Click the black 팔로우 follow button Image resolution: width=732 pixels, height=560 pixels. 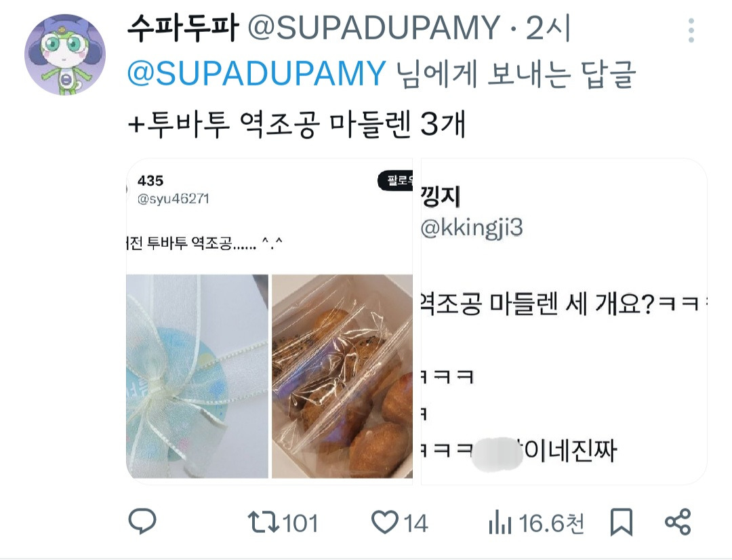tap(395, 181)
